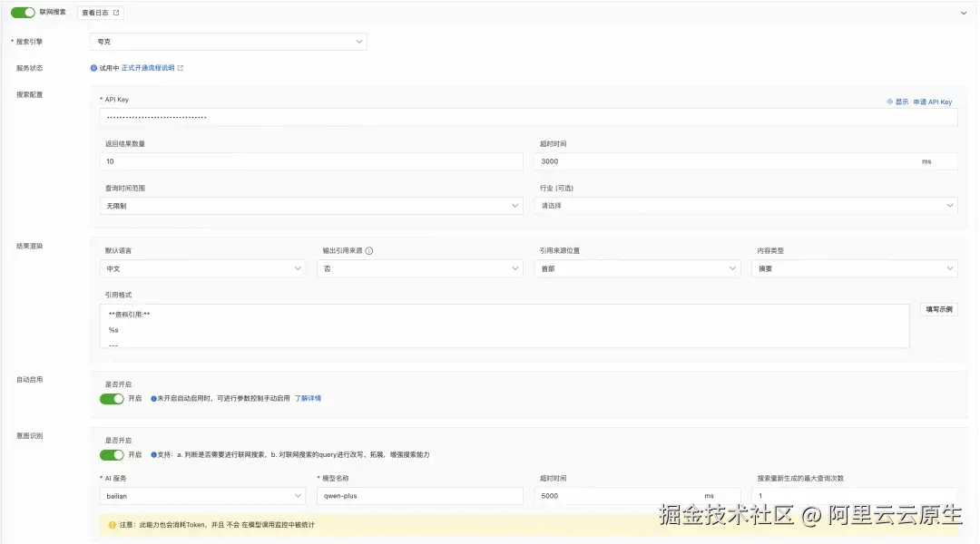This screenshot has height=544, width=980.
Task: Click the external link icon next to 查看日志
Action: [116, 13]
